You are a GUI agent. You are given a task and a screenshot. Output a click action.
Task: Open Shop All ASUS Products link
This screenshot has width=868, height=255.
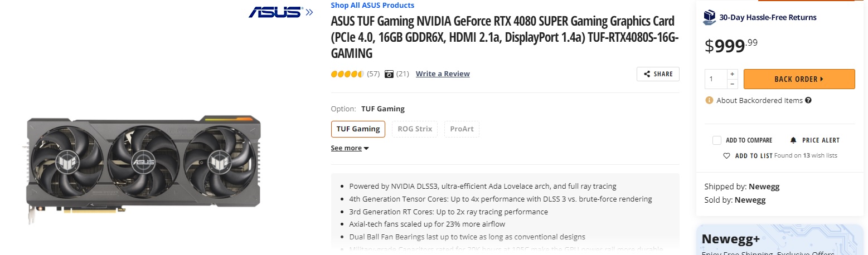pyautogui.click(x=372, y=6)
